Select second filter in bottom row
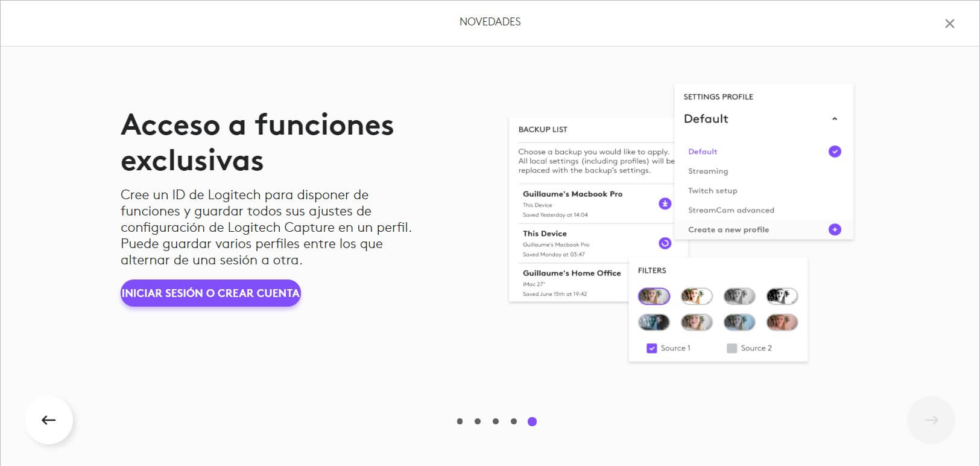Image resolution: width=980 pixels, height=466 pixels. pyautogui.click(x=697, y=322)
